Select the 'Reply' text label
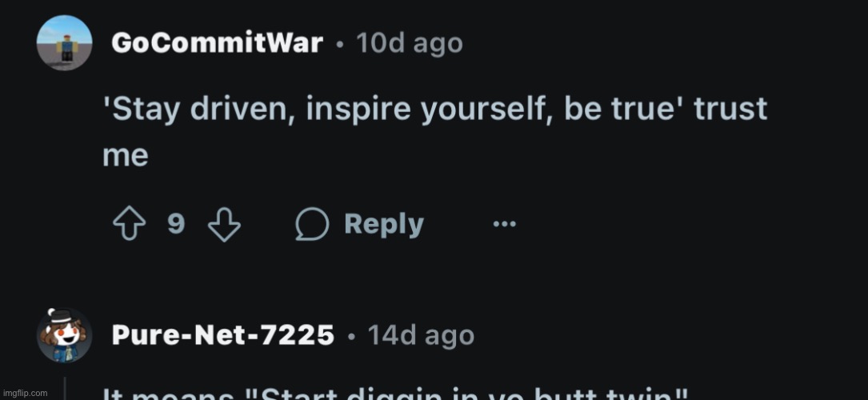This screenshot has width=868, height=400. click(384, 225)
